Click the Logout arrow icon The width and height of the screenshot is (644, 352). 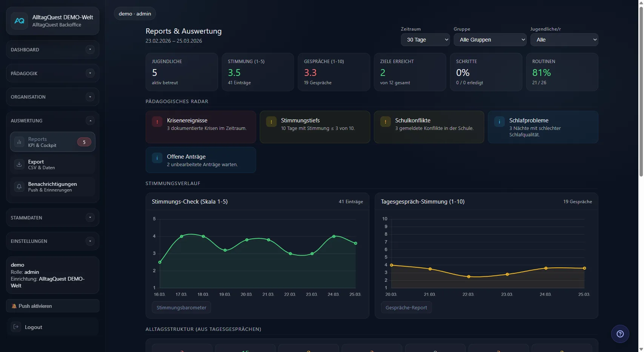[16, 327]
